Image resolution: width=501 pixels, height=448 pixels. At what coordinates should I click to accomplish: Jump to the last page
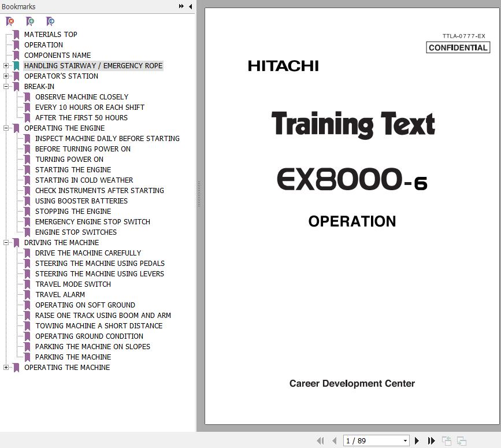pos(431,441)
